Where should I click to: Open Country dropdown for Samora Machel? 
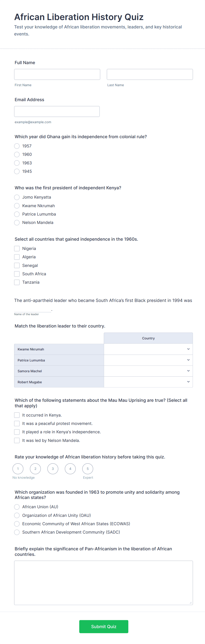(148, 371)
